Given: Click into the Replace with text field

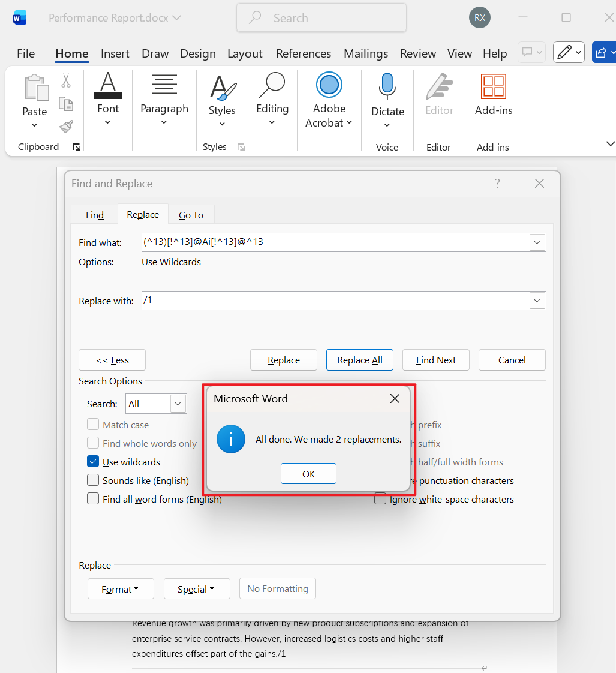Looking at the screenshot, I should click(x=335, y=301).
